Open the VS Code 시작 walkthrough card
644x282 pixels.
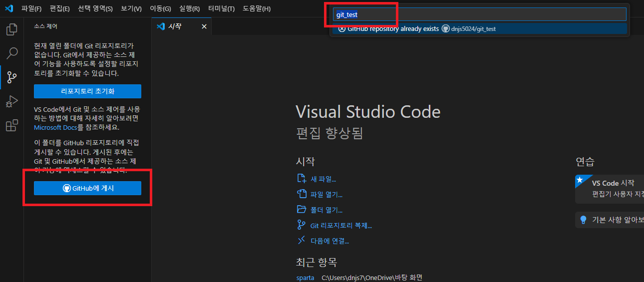point(610,189)
